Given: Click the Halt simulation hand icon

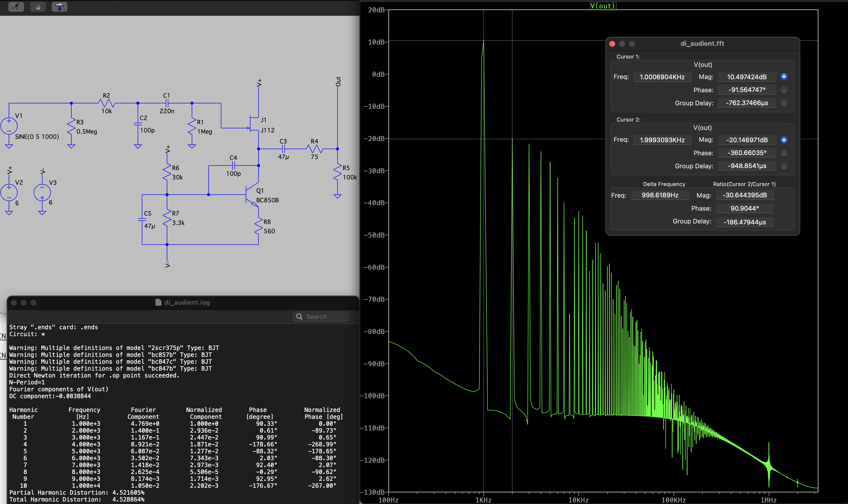Looking at the screenshot, I should click(x=38, y=6).
